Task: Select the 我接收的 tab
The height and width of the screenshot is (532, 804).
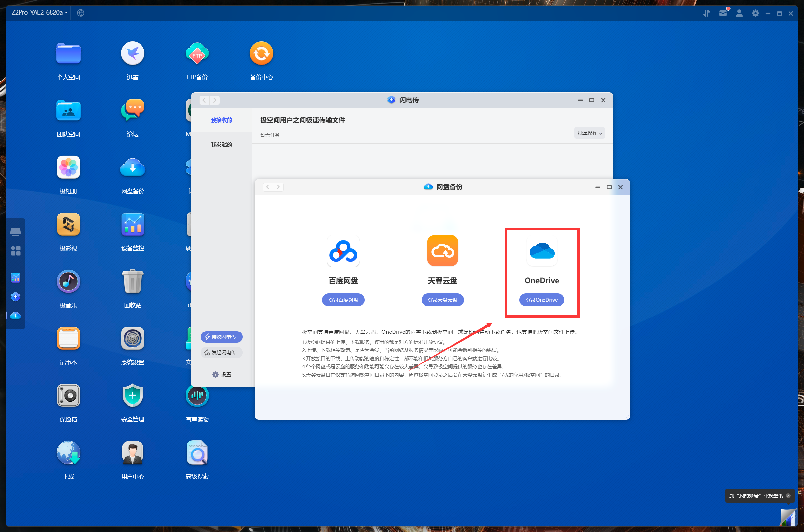Action: [221, 120]
